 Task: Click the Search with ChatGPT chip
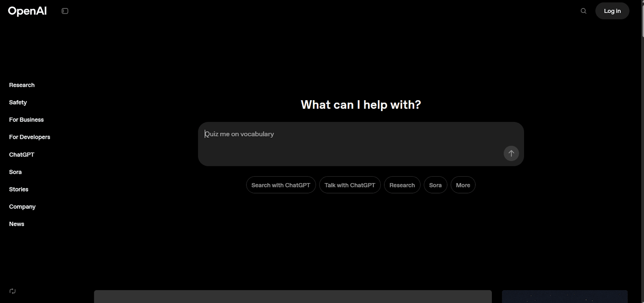281,185
